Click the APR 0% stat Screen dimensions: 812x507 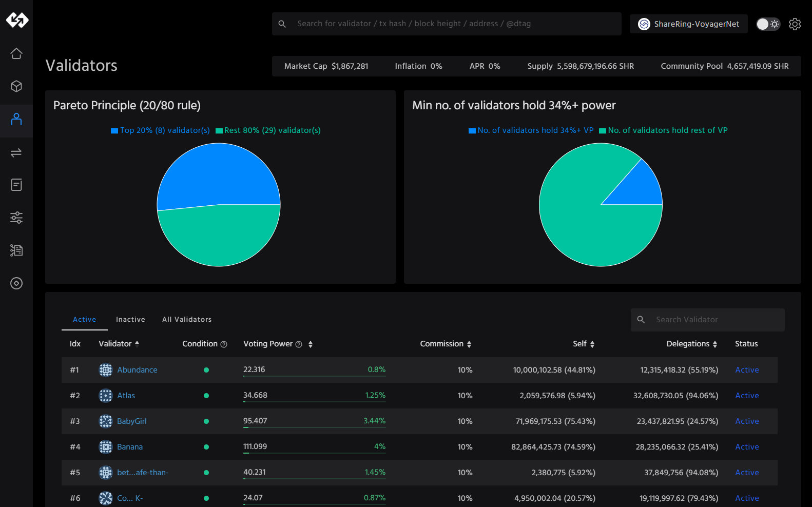[485, 66]
